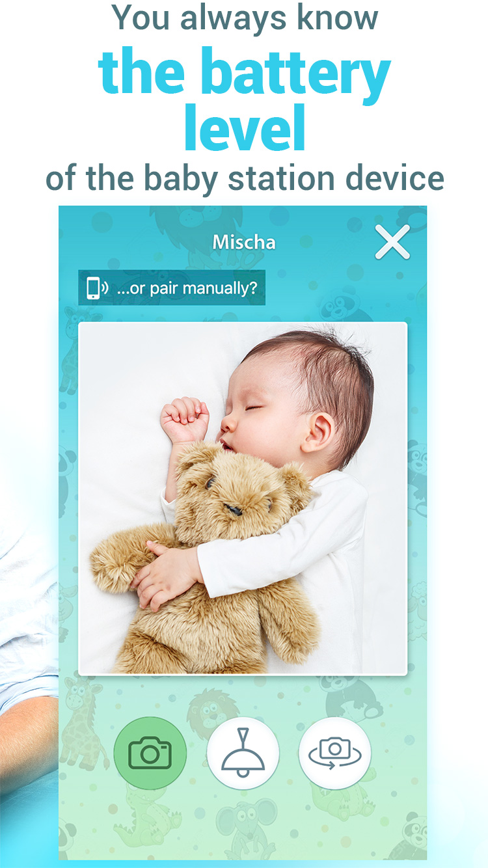The width and height of the screenshot is (488, 868).
Task: Tap the phone pairing sound icon
Action: pyautogui.click(x=98, y=288)
